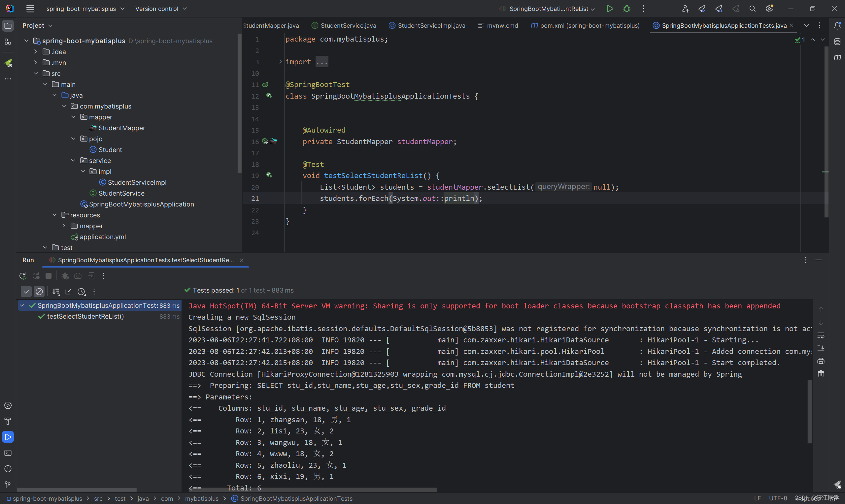The height and width of the screenshot is (504, 845).
Task: Stop the running process
Action: (x=49, y=276)
